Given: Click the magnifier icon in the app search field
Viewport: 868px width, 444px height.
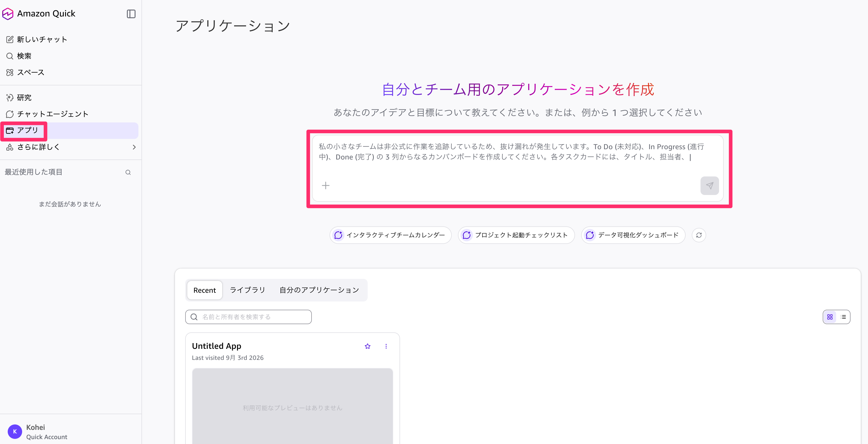Looking at the screenshot, I should (x=194, y=317).
